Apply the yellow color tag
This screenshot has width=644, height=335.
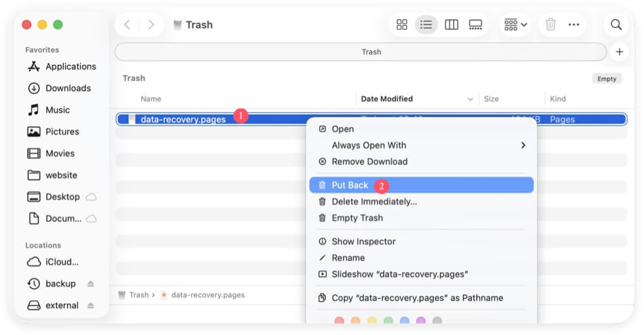(x=372, y=320)
